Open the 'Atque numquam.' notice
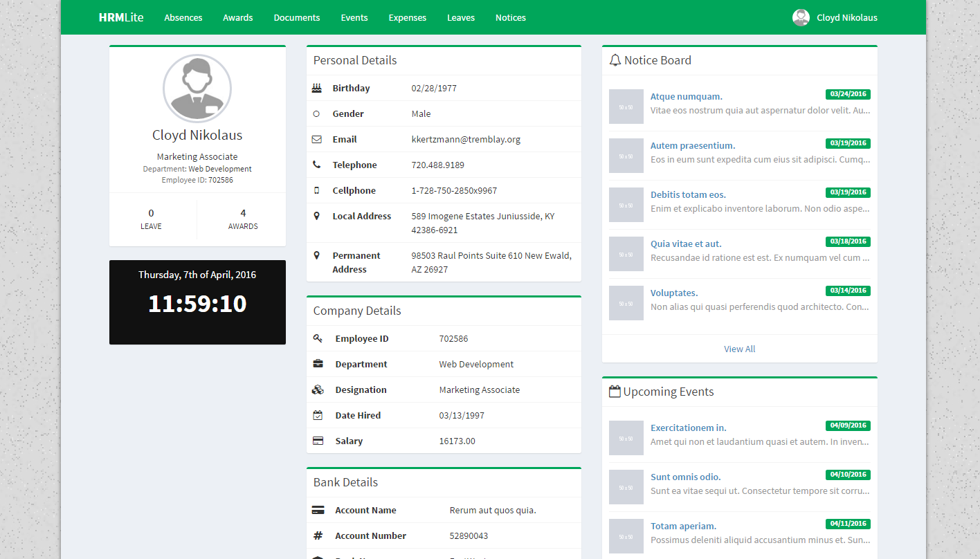 (x=686, y=96)
